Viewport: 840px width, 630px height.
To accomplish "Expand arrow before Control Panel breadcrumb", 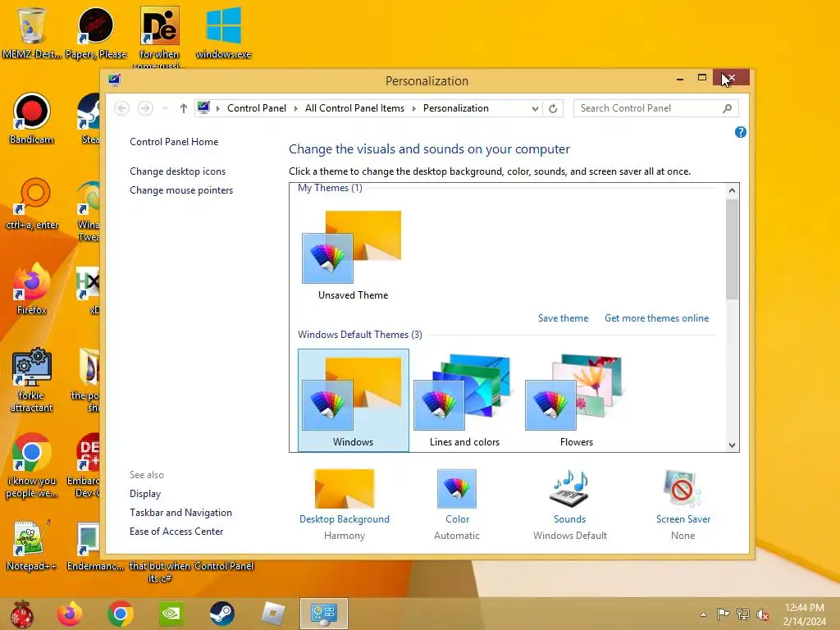I will [x=218, y=109].
